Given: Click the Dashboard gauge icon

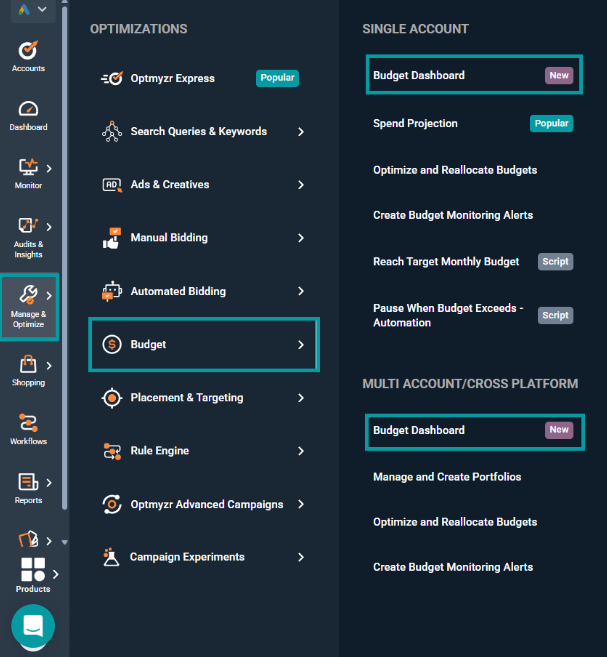Looking at the screenshot, I should click(28, 110).
